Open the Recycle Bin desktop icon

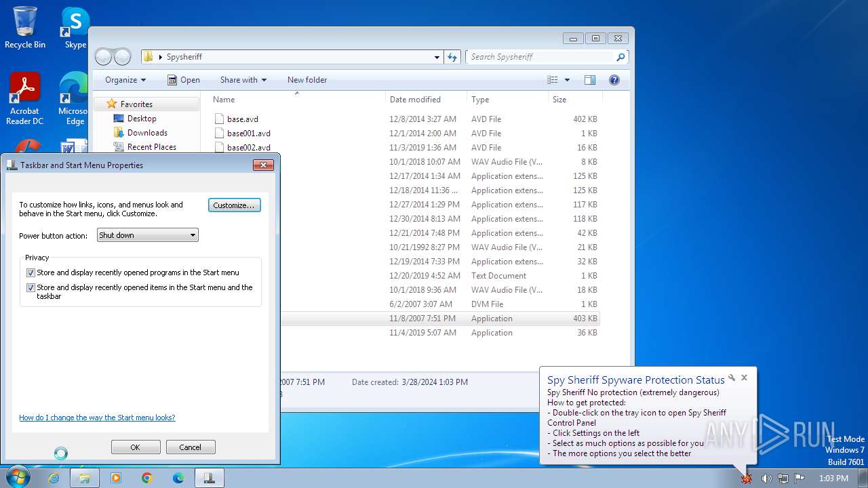25,27
